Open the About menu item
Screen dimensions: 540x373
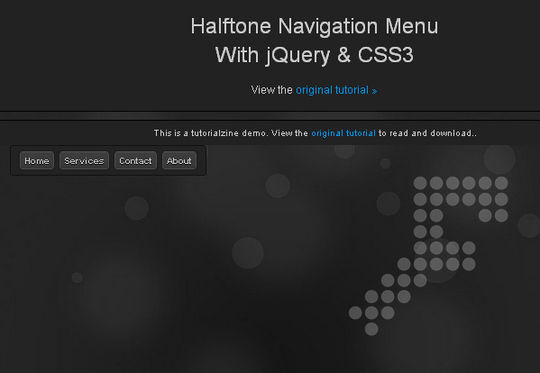(179, 160)
